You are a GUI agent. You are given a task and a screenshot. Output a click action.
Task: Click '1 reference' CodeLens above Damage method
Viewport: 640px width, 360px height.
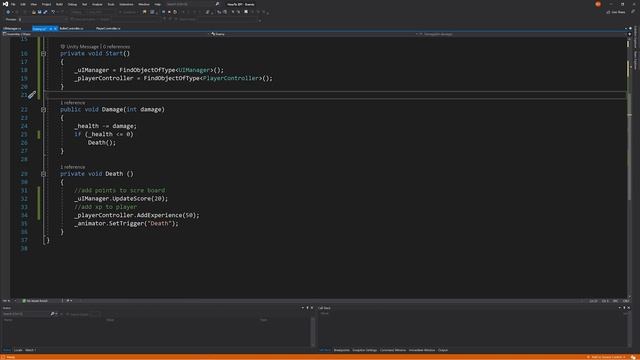[x=73, y=103]
